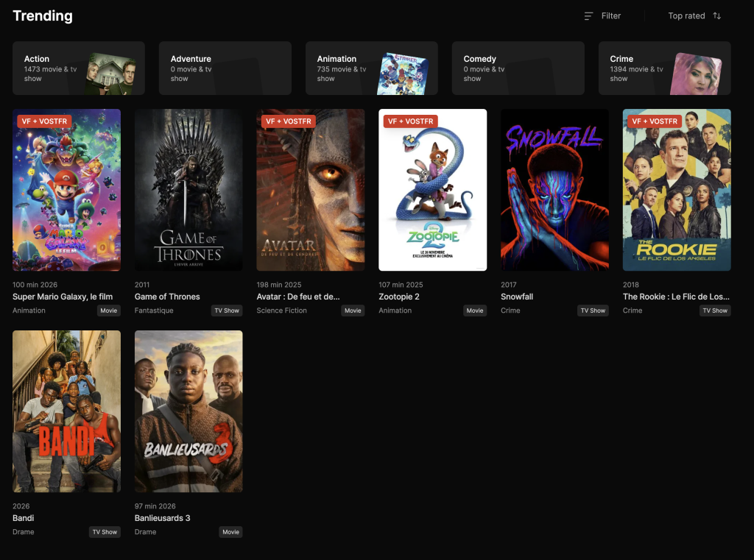The height and width of the screenshot is (560, 754).
Task: Click the Action card thumbnail image
Action: [x=111, y=74]
